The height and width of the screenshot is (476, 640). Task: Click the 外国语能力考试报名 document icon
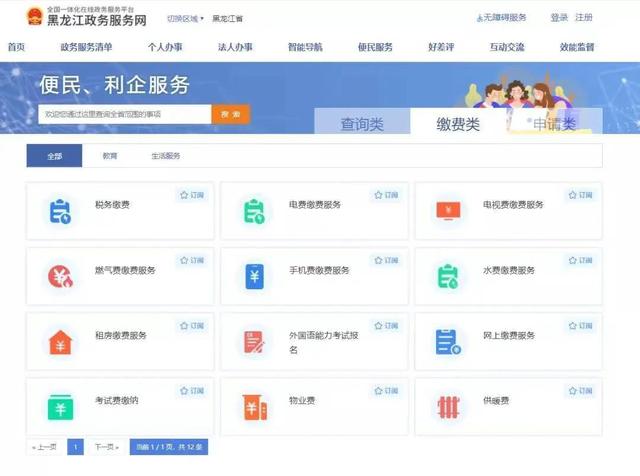click(254, 342)
